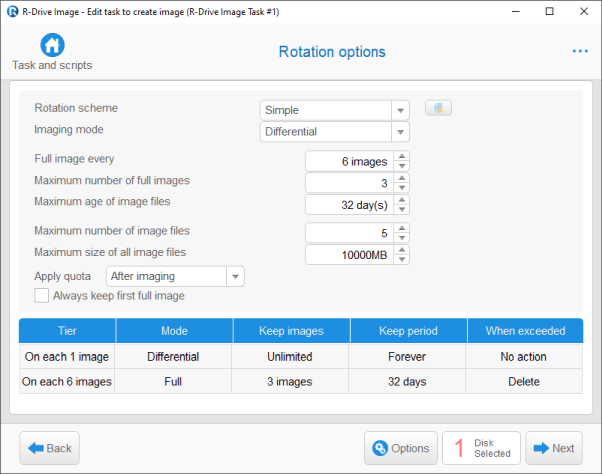602x474 pixels.
Task: Increase Maximum number of full images
Action: tap(402, 178)
